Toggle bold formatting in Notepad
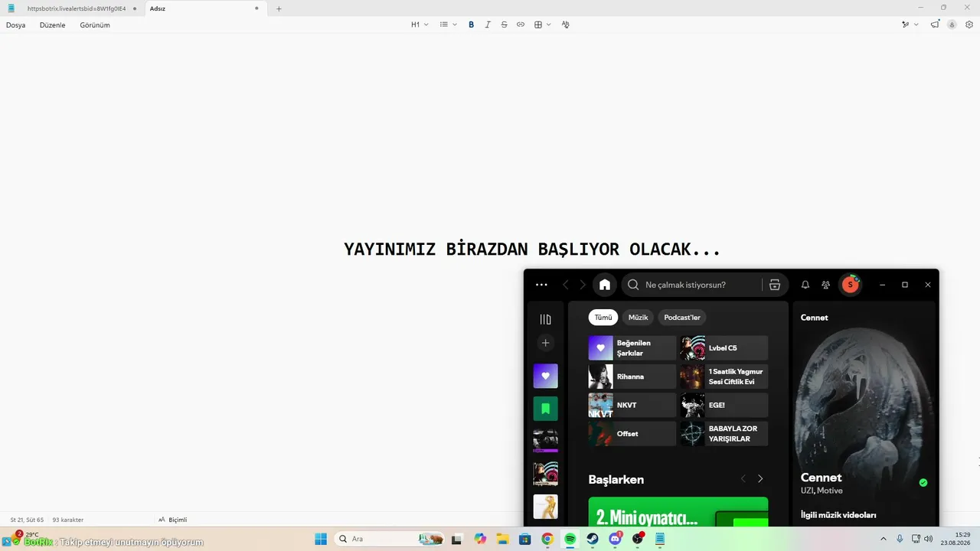 click(471, 24)
